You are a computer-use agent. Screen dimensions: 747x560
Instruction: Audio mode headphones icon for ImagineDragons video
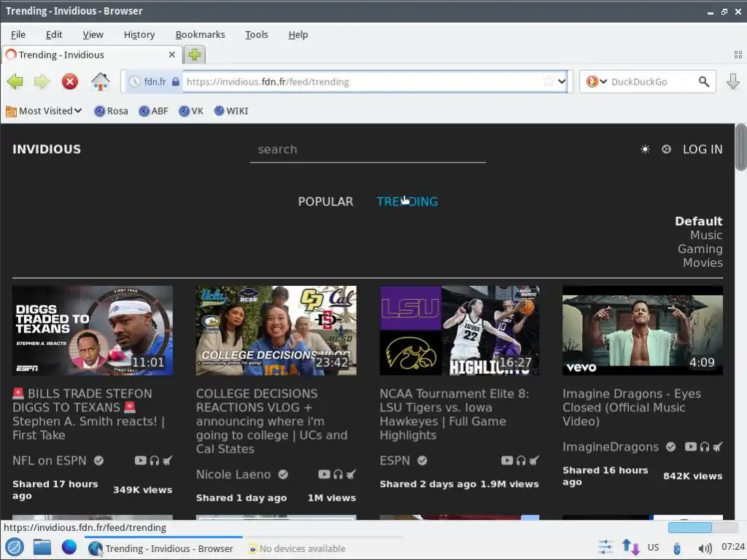point(704,447)
